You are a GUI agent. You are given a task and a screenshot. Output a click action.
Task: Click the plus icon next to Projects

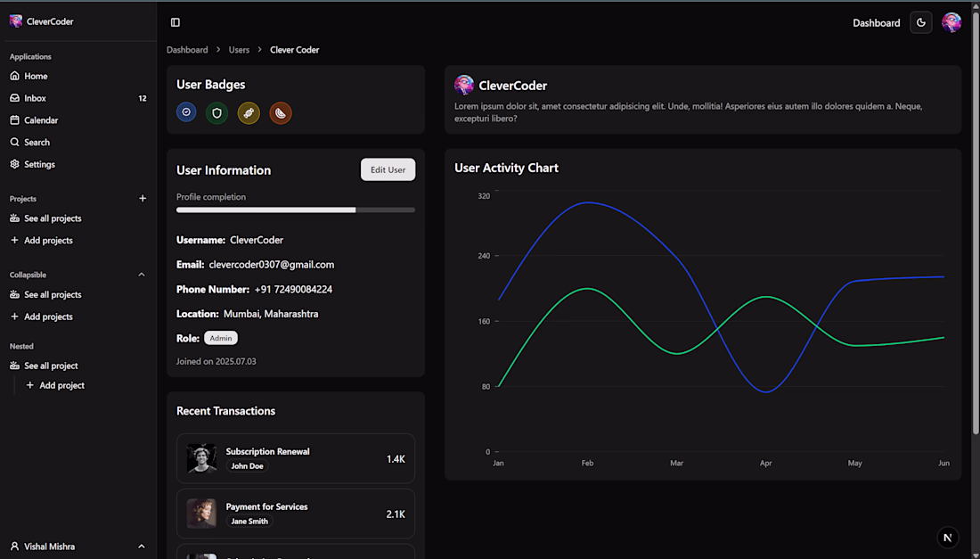click(143, 198)
